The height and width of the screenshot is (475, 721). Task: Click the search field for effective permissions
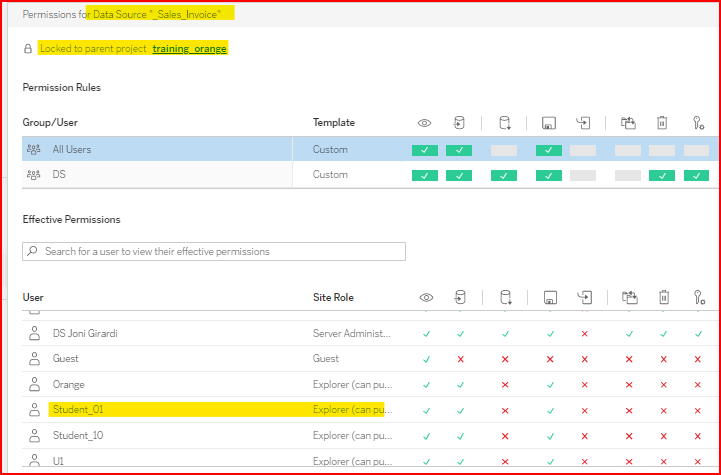coord(214,251)
